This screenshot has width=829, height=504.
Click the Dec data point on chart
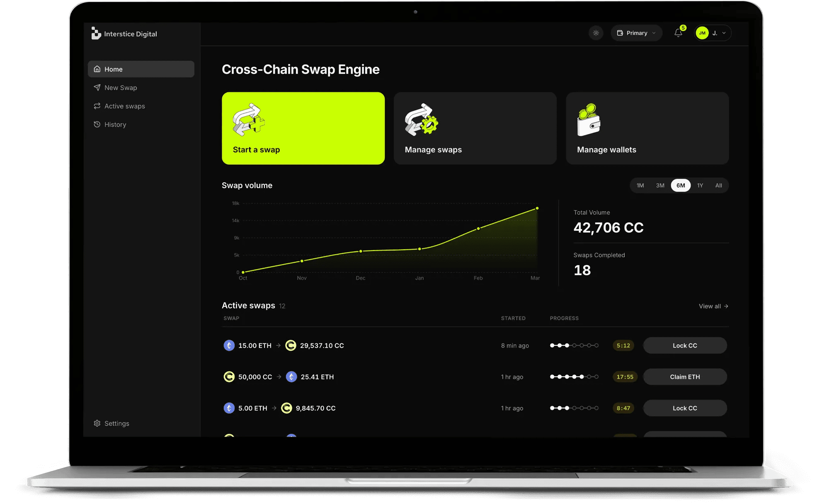(x=361, y=251)
